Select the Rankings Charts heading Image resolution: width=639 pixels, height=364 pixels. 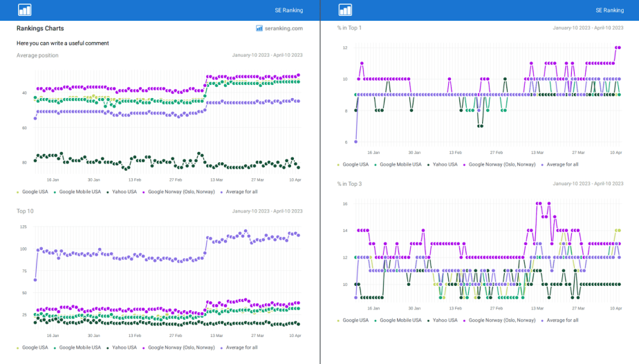pos(40,28)
